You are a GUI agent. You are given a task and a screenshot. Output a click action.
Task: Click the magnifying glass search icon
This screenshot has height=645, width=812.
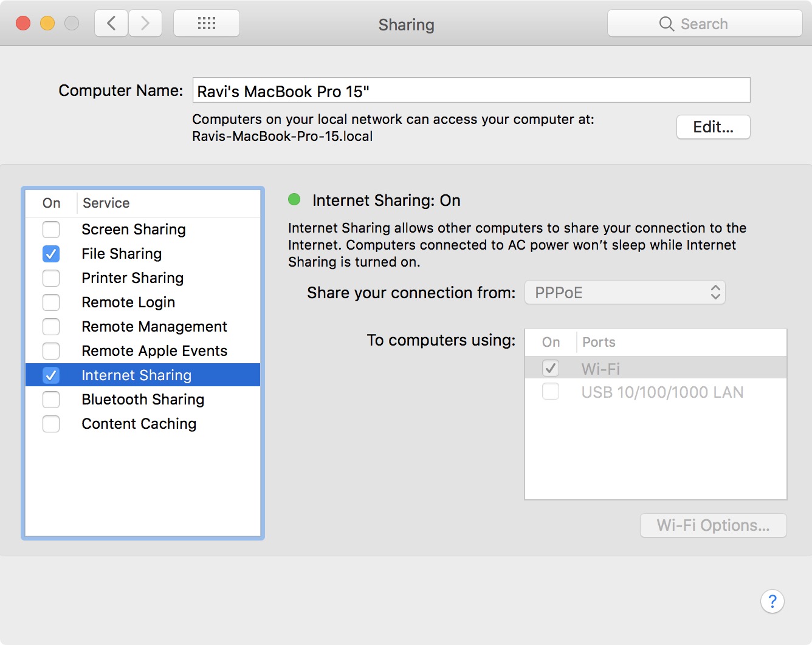[x=667, y=24]
